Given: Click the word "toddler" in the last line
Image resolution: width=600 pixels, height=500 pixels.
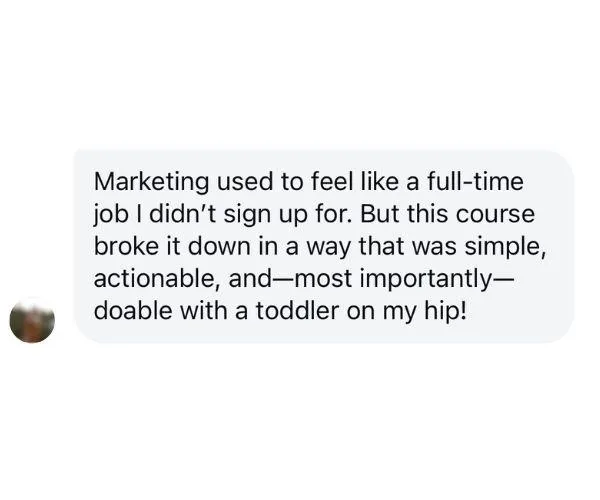Looking at the screenshot, I should click(297, 311).
